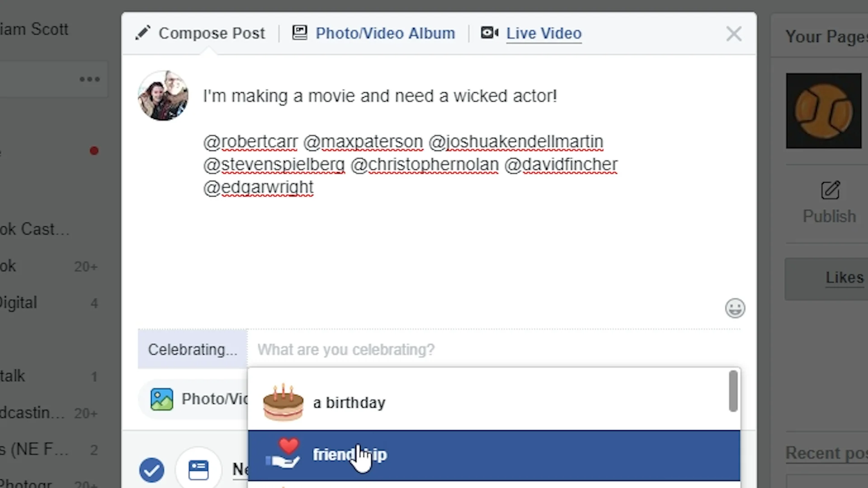Viewport: 868px width, 488px height.
Task: Toggle the blue checkmark selection
Action: click(151, 470)
